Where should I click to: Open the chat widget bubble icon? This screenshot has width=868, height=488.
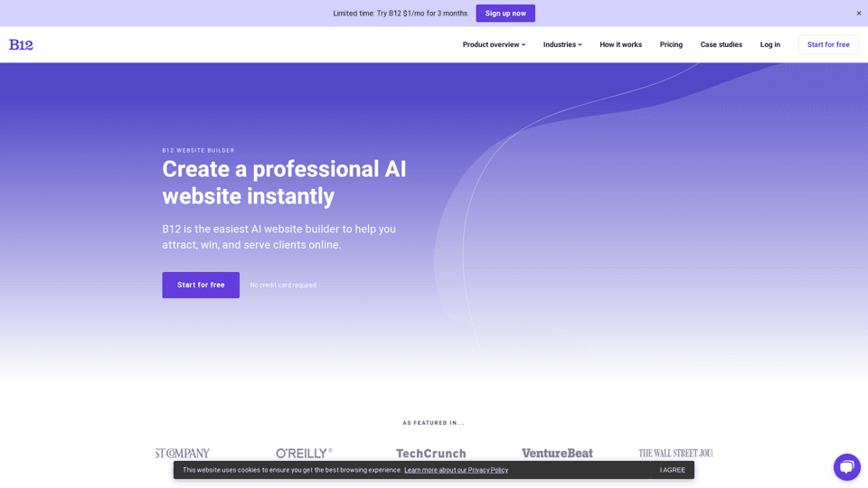[x=846, y=467]
